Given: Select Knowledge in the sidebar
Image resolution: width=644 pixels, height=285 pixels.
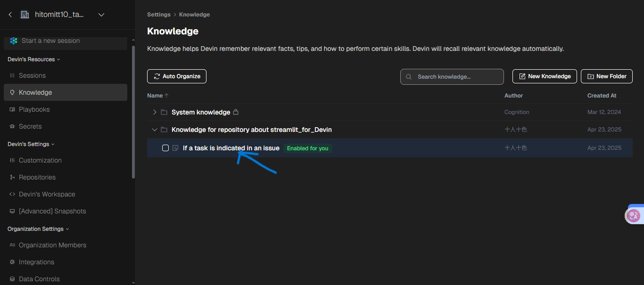Looking at the screenshot, I should coord(66,92).
